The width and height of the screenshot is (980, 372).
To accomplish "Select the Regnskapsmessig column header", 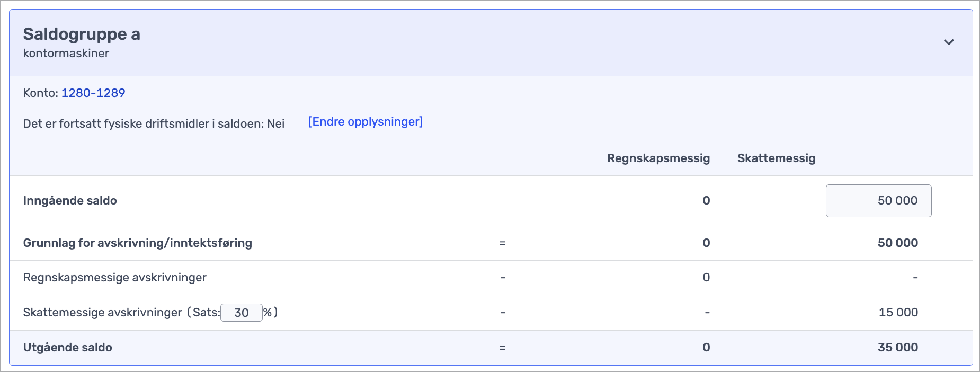I will (658, 158).
